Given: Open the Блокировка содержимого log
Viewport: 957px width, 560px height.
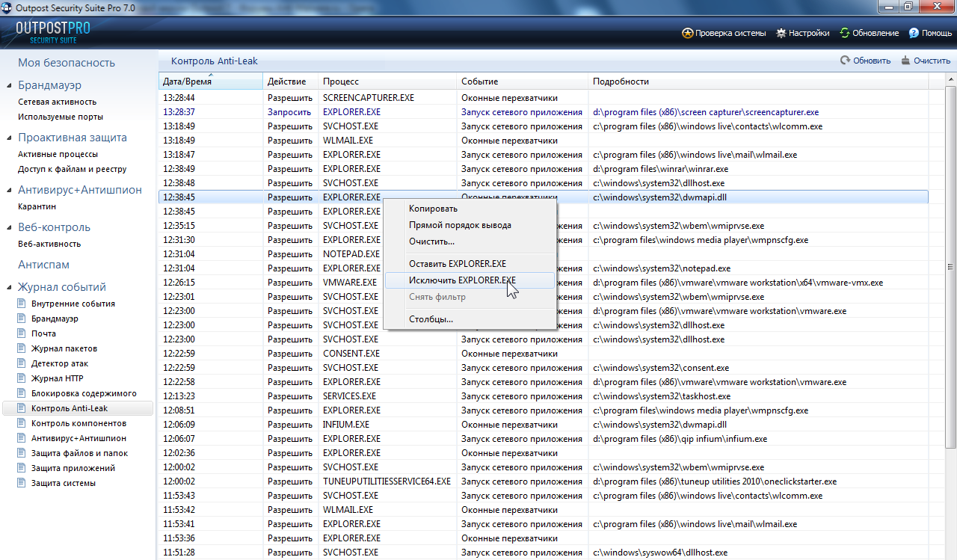Looking at the screenshot, I should coord(84,393).
